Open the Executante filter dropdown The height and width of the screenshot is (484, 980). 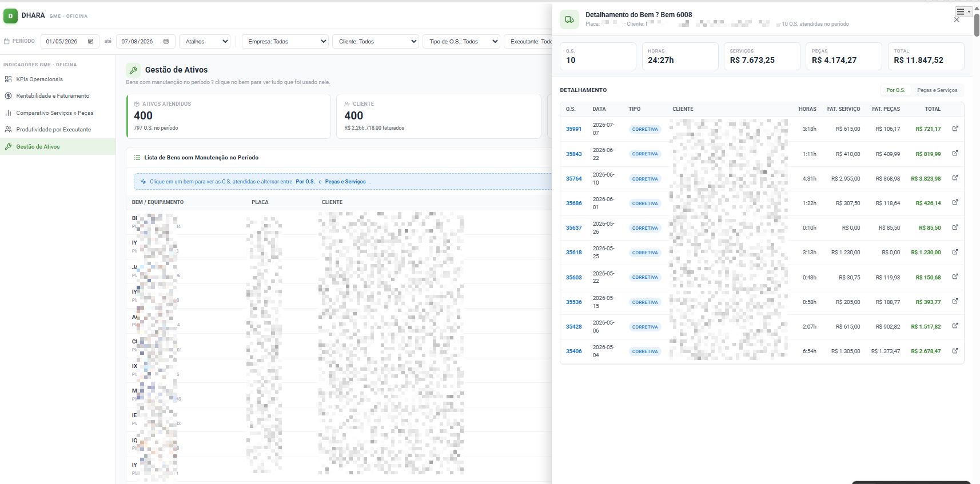(528, 42)
